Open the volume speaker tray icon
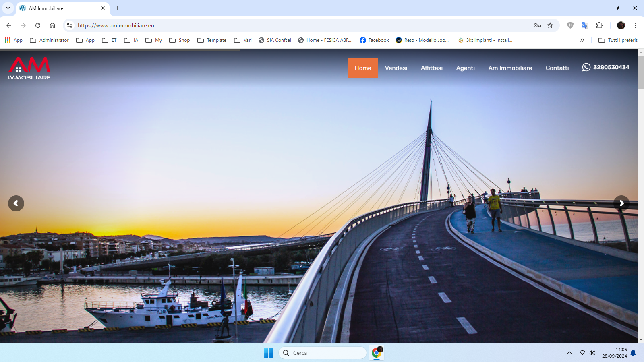Screen dimensions: 644x362 click(x=592, y=353)
